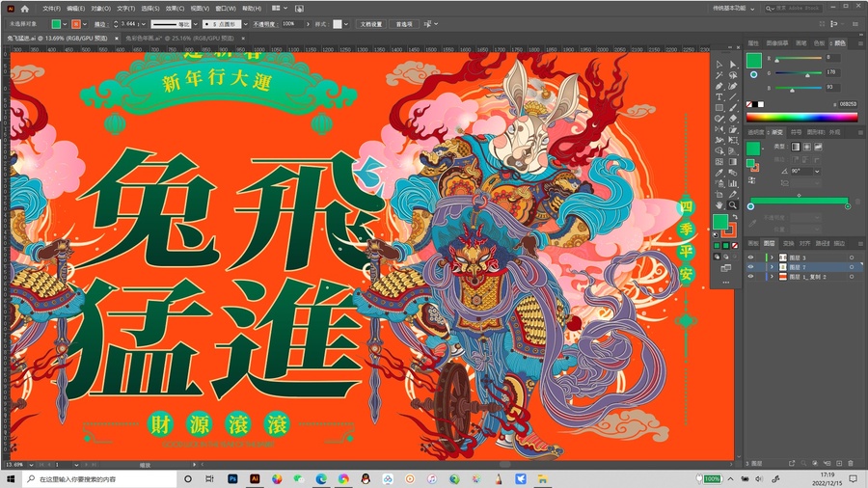
Task: Expand layer 图层 3 contents
Action: [772, 258]
